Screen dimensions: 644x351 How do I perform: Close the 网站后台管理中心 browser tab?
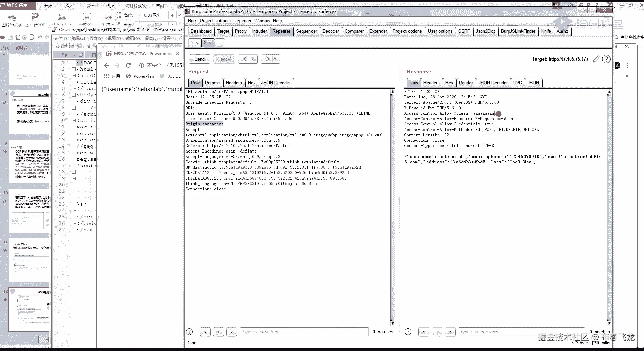[x=178, y=53]
